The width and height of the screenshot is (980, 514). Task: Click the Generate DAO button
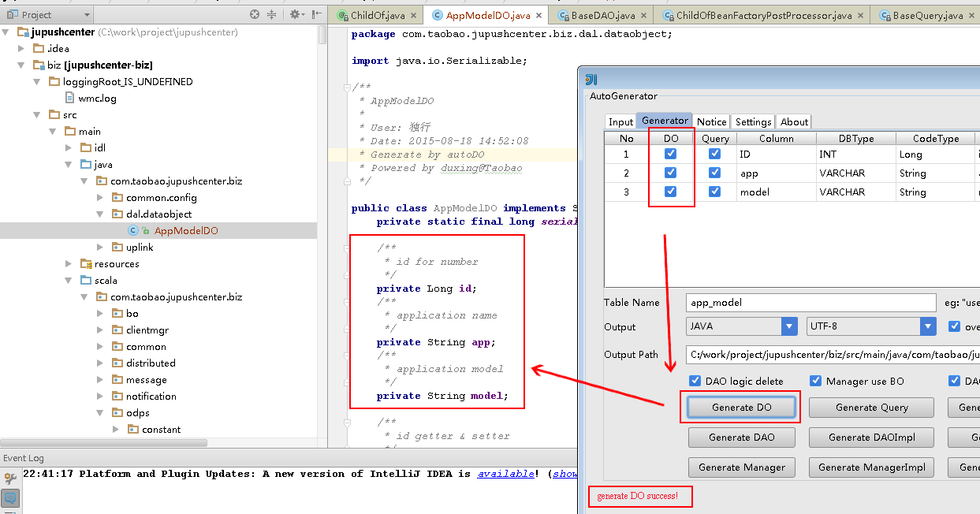(741, 437)
